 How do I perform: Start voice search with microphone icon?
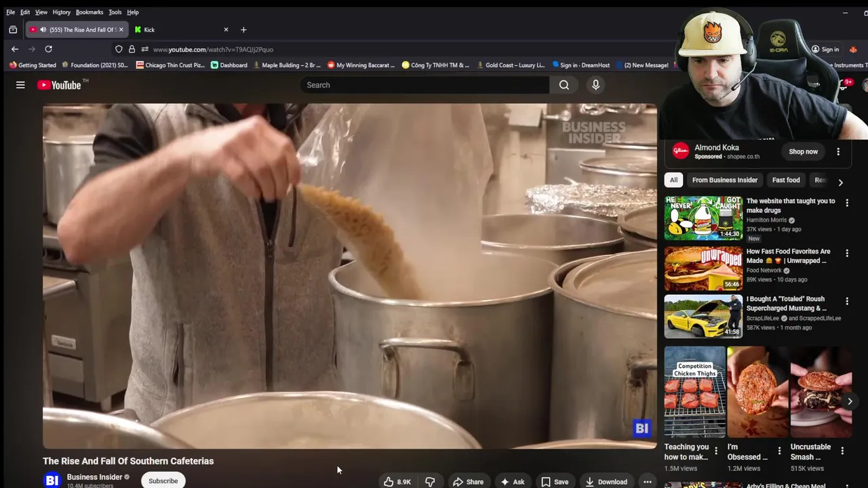pos(595,85)
